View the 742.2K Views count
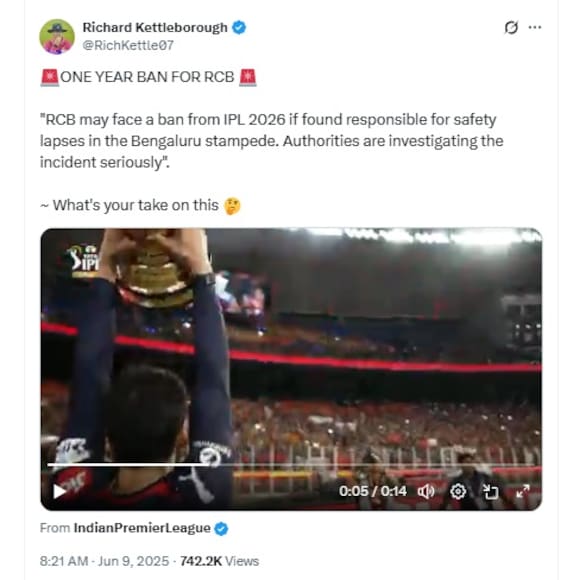The height and width of the screenshot is (580, 586). click(x=219, y=561)
